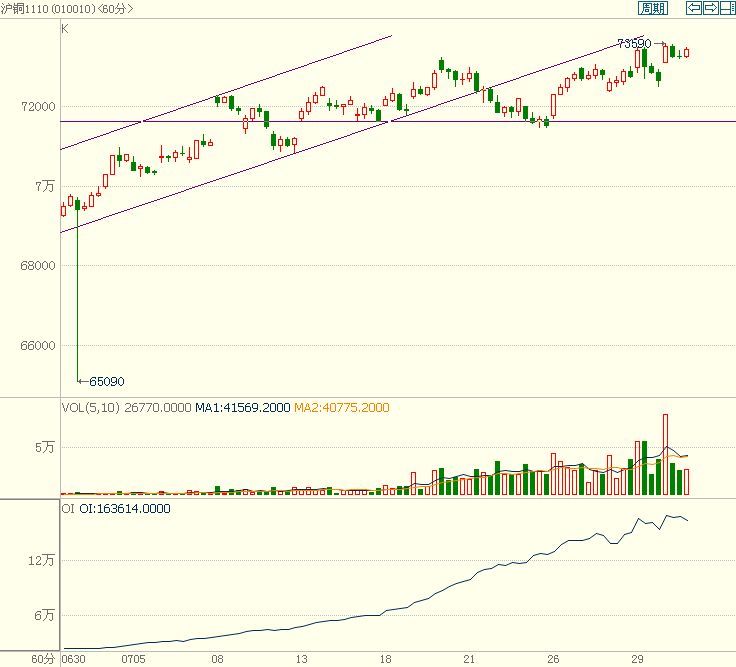Click the 26 date marker
Screen dimensions: 736x667
click(553, 659)
